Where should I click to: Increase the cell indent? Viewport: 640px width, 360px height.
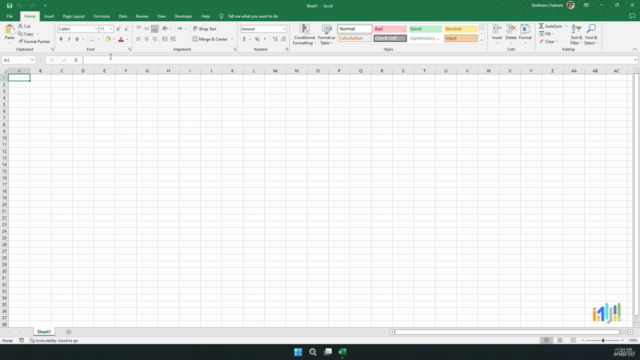(x=173, y=39)
